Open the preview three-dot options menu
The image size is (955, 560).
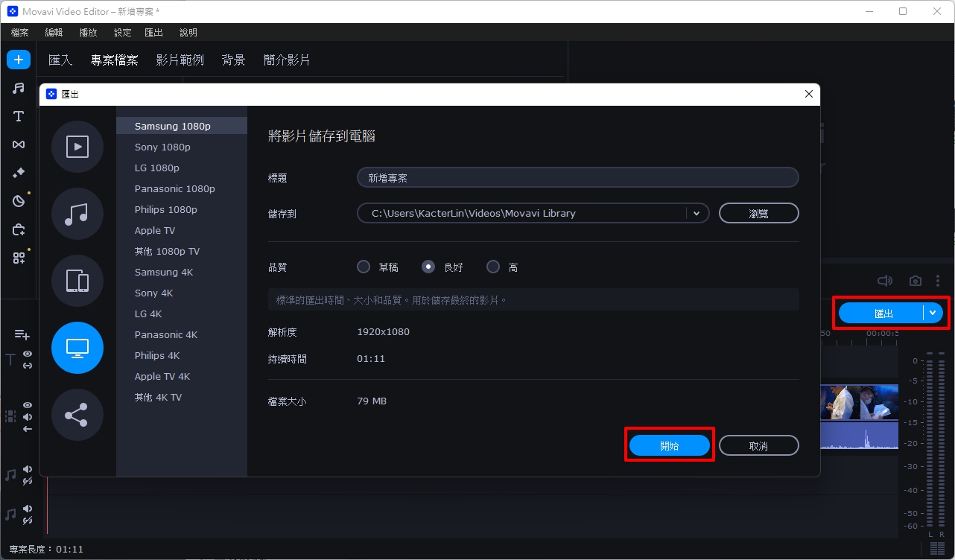tap(938, 281)
